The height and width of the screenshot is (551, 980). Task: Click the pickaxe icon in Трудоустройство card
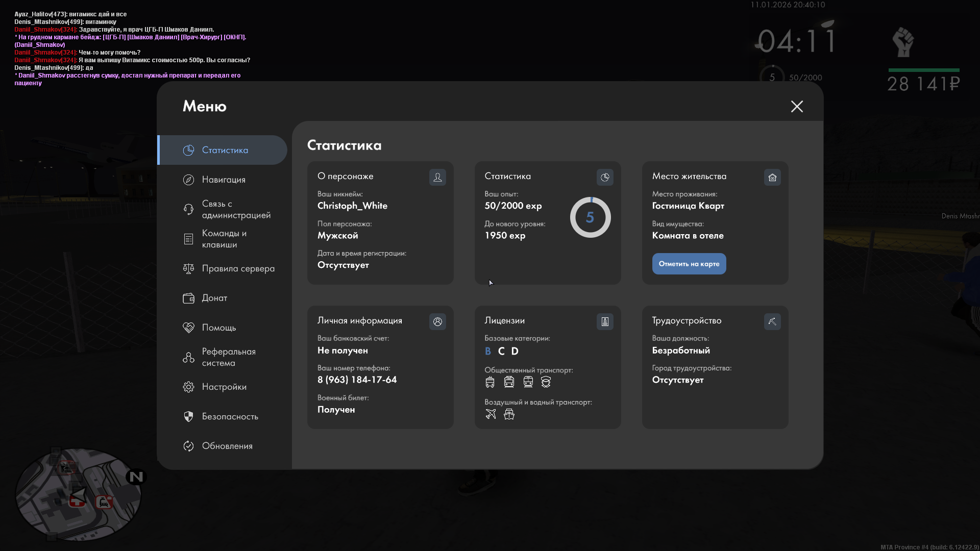[x=772, y=321]
